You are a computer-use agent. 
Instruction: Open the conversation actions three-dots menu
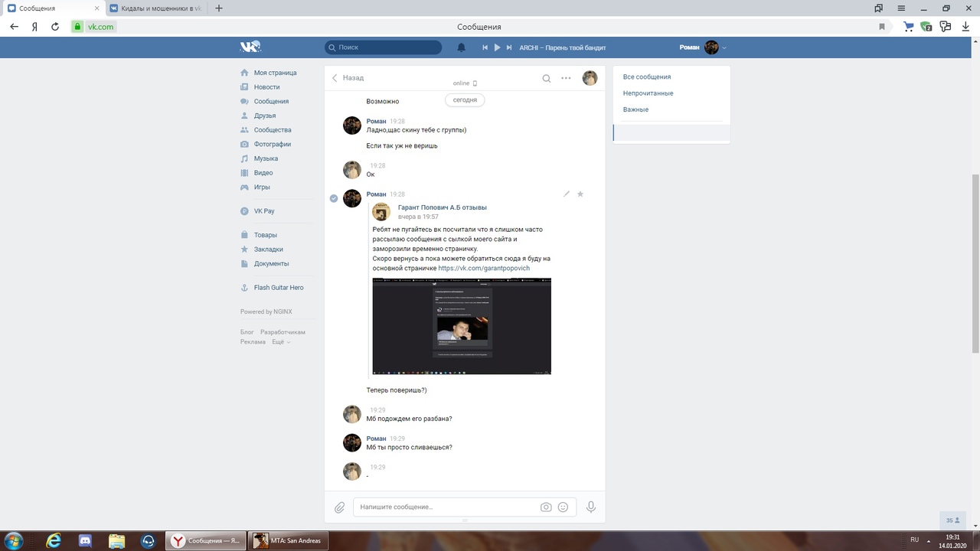566,78
